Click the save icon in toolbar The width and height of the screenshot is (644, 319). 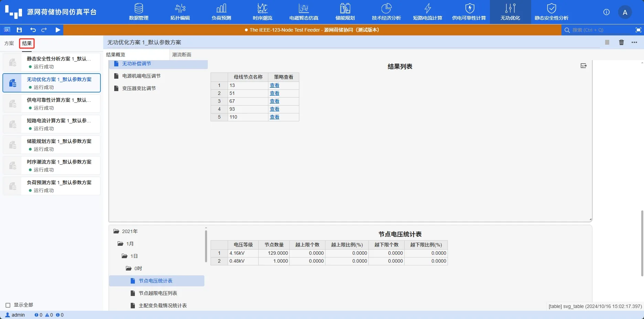19,30
